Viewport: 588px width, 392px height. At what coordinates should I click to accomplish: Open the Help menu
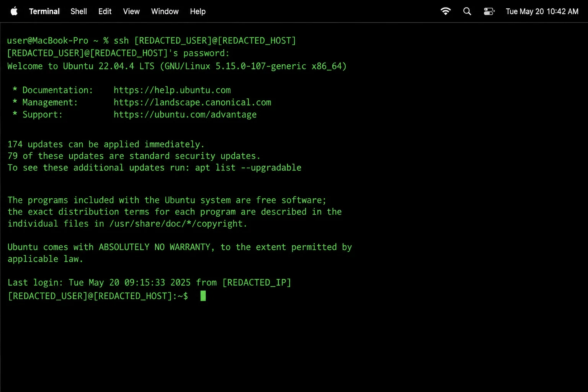(198, 11)
